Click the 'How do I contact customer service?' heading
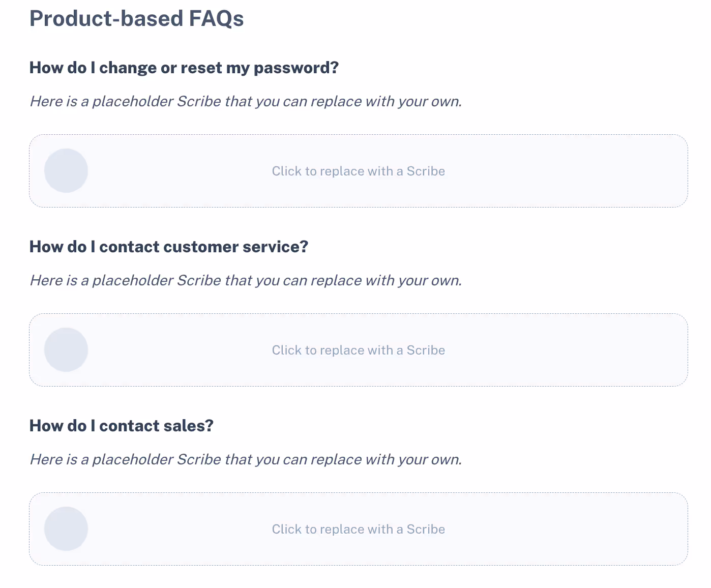This screenshot has height=588, width=711. click(169, 247)
